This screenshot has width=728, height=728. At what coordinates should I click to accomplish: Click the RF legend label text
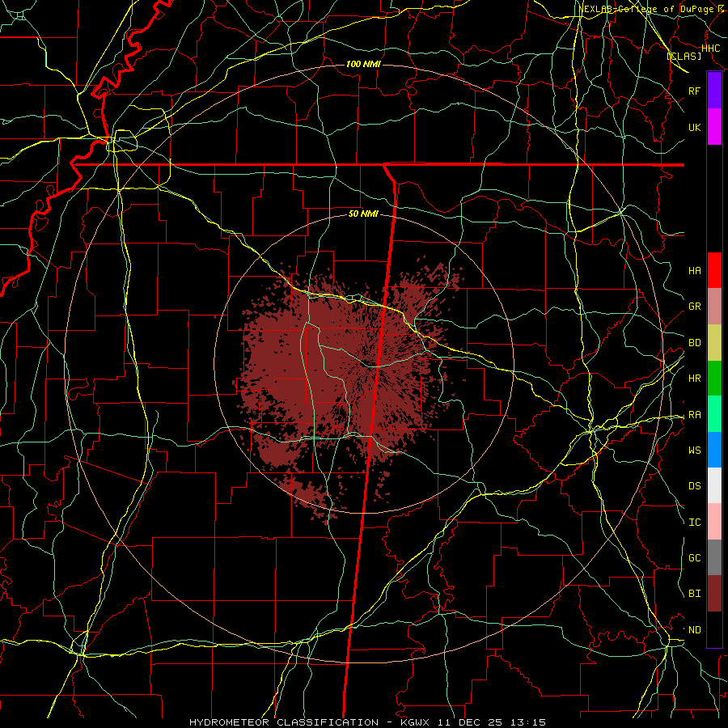[x=694, y=91]
